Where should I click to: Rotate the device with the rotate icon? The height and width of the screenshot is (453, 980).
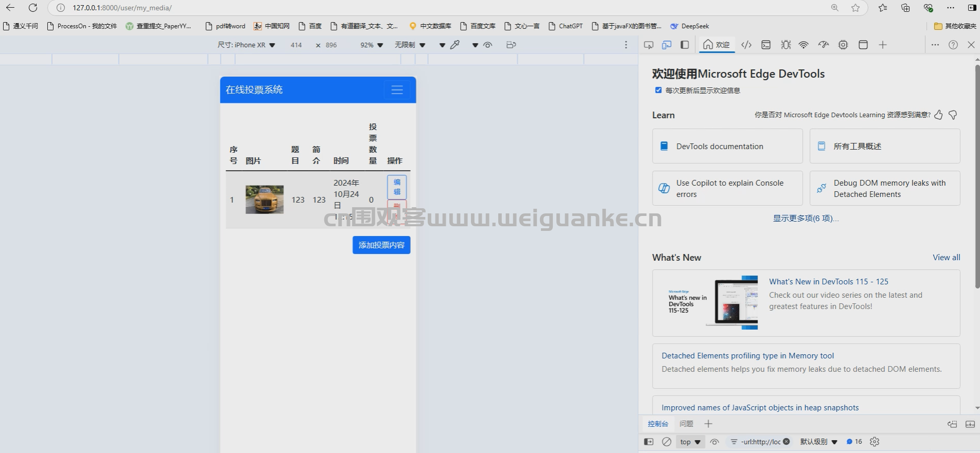[511, 45]
